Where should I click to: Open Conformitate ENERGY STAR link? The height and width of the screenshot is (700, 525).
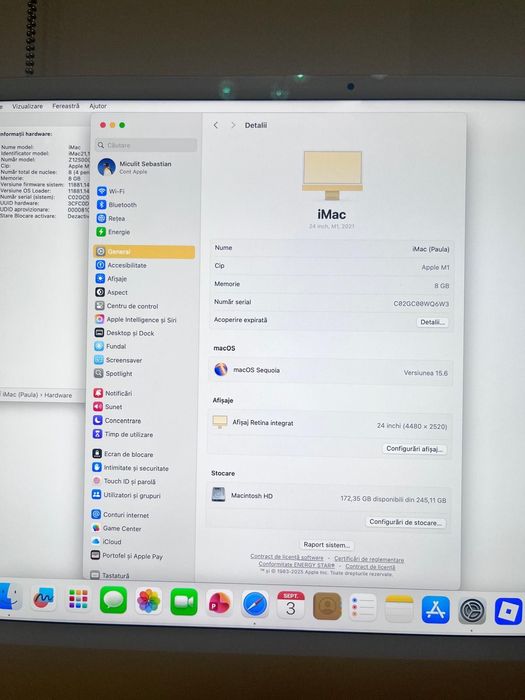(x=296, y=564)
